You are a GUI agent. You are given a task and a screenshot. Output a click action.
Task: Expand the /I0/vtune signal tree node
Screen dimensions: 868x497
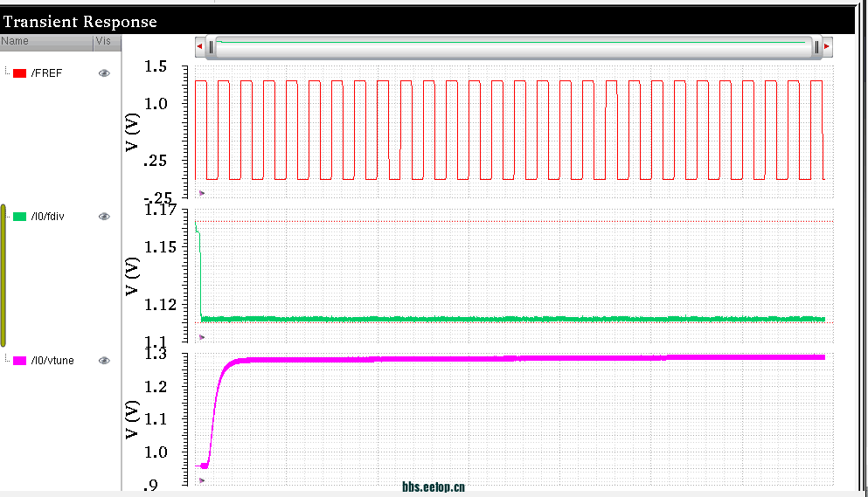click(x=7, y=359)
